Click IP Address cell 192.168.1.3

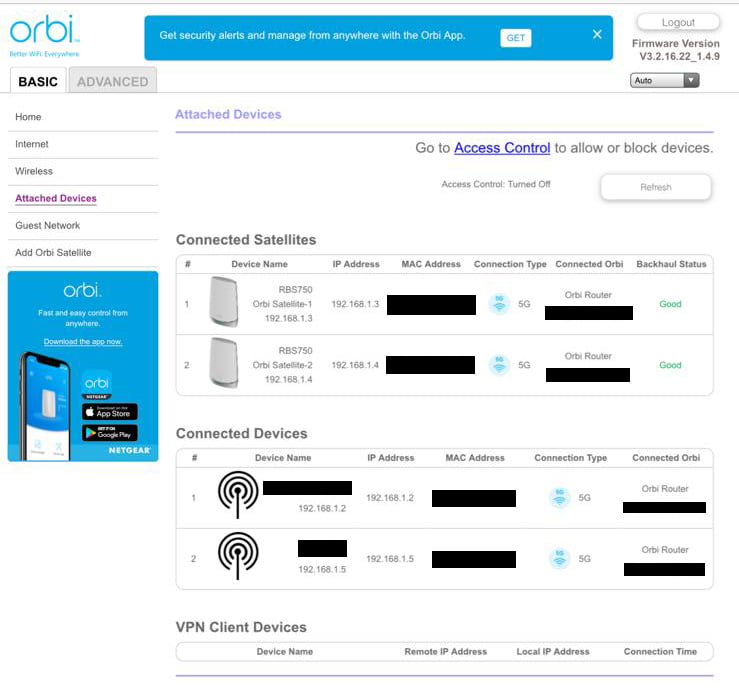[x=355, y=304]
